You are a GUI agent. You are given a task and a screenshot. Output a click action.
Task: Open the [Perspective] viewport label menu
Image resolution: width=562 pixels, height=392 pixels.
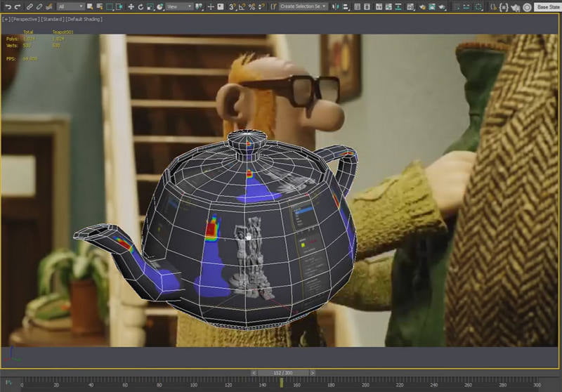point(25,20)
